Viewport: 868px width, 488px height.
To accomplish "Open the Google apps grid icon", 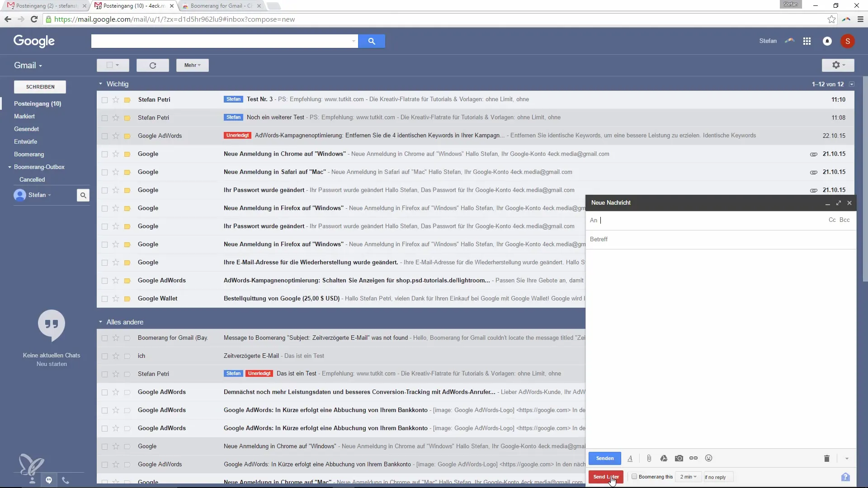I will [807, 41].
